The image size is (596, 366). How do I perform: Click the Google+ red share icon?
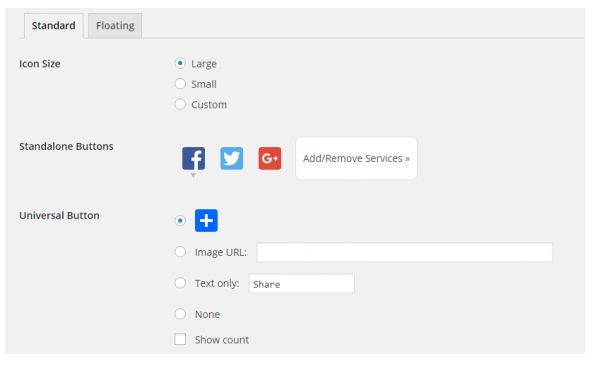(270, 158)
